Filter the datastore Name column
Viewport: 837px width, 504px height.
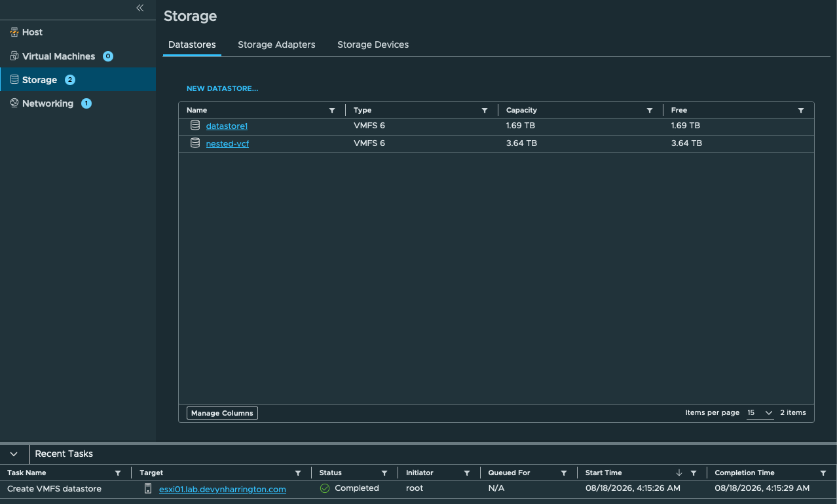coord(332,111)
